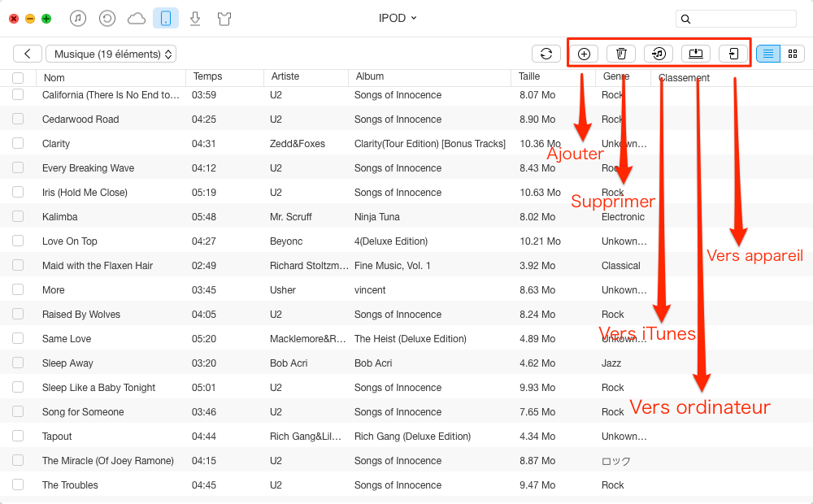813x504 pixels.
Task: Click the album Rich Gang (Deluxe Edition)
Action: [412, 436]
